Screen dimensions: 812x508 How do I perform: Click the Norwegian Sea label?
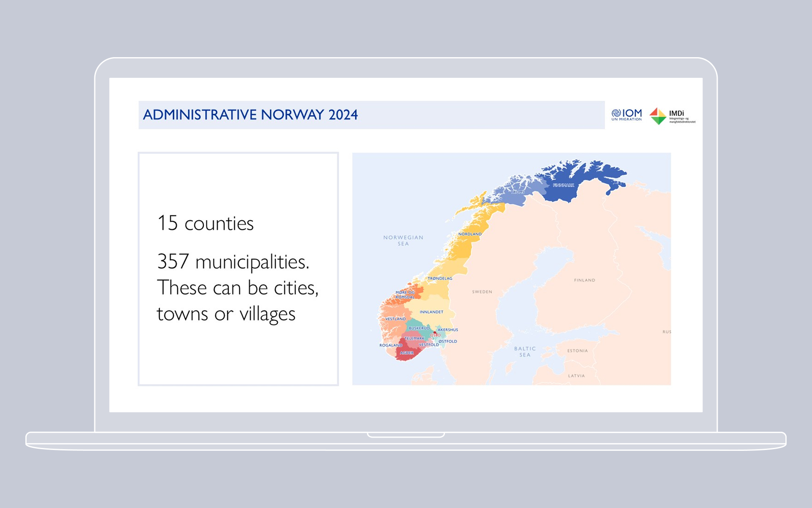(403, 240)
